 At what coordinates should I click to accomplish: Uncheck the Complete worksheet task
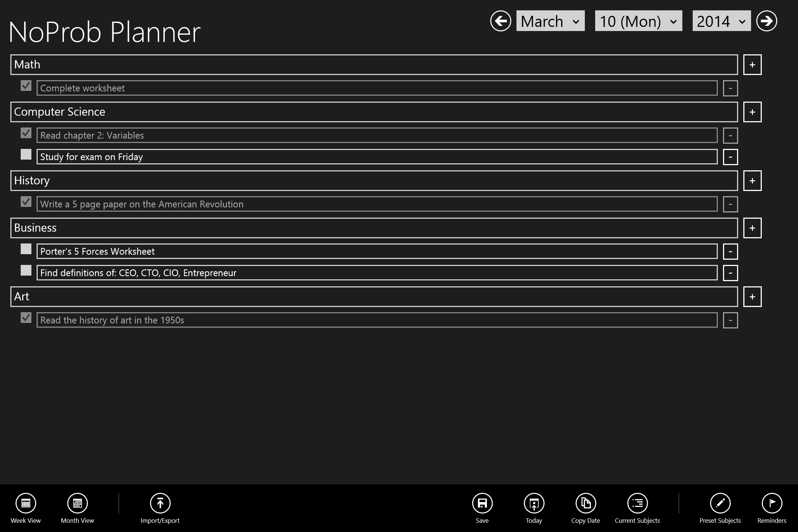26,86
